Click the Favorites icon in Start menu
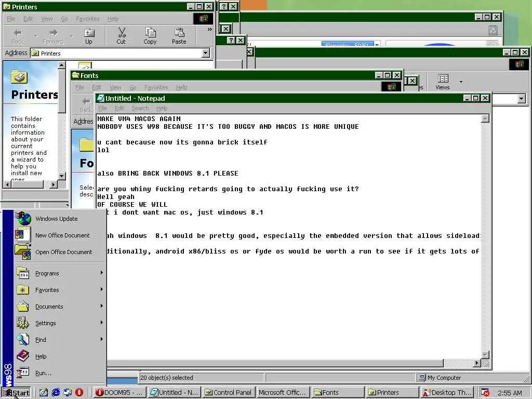This screenshot has width=532, height=399. click(x=23, y=290)
